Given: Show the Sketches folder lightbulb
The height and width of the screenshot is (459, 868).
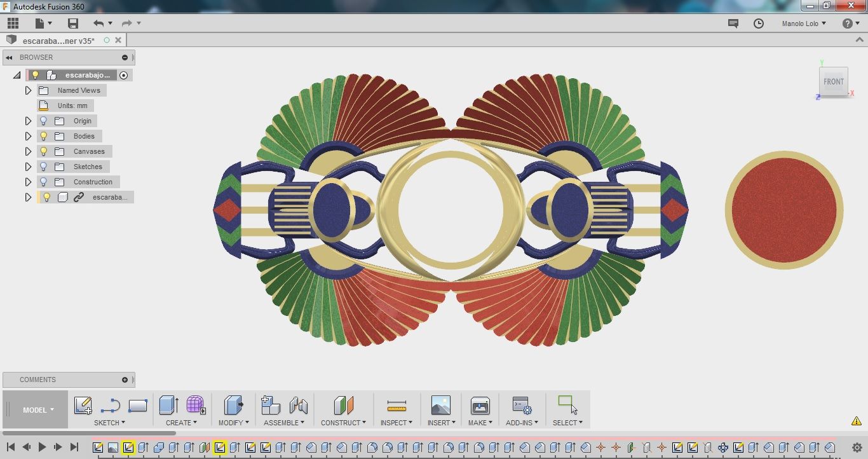Looking at the screenshot, I should (43, 166).
